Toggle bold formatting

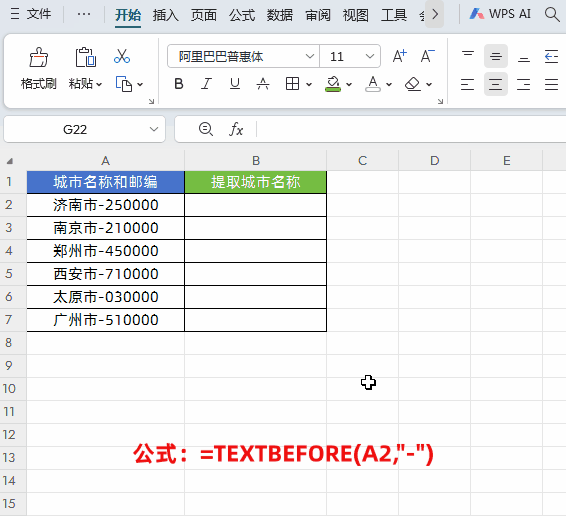(179, 84)
